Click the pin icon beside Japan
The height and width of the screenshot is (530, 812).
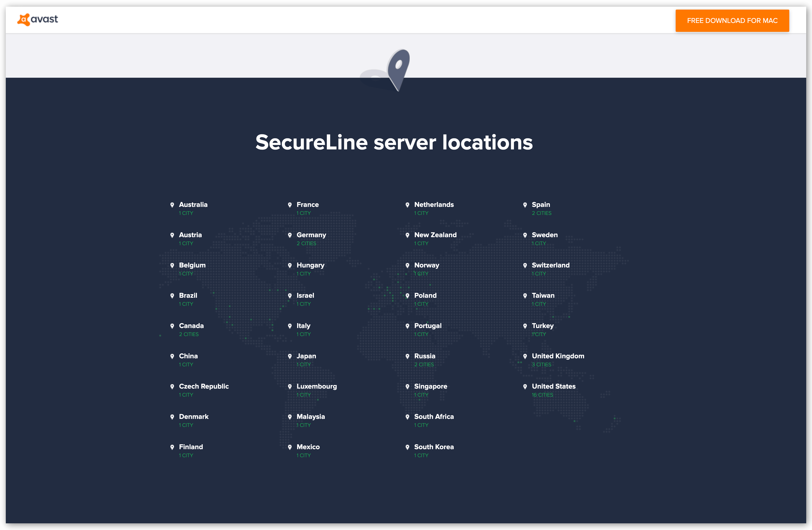[x=290, y=356]
